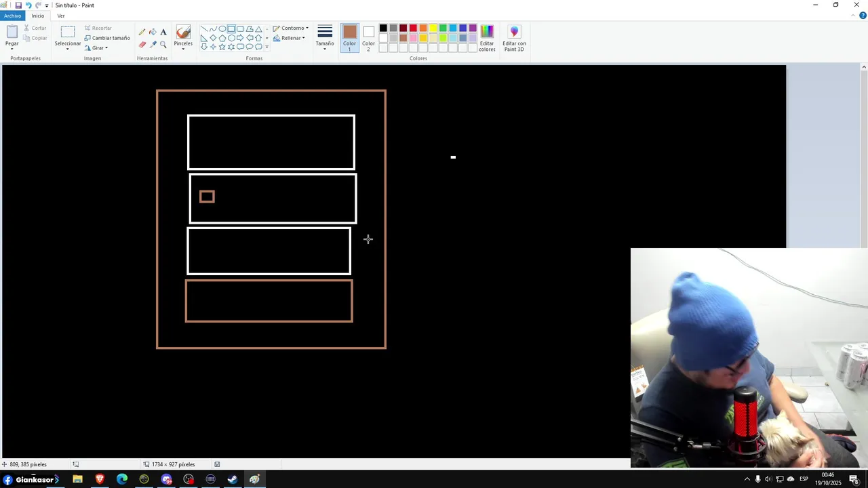Screen dimensions: 868x488
Task: Pick the red color swatch
Action: [x=413, y=28]
